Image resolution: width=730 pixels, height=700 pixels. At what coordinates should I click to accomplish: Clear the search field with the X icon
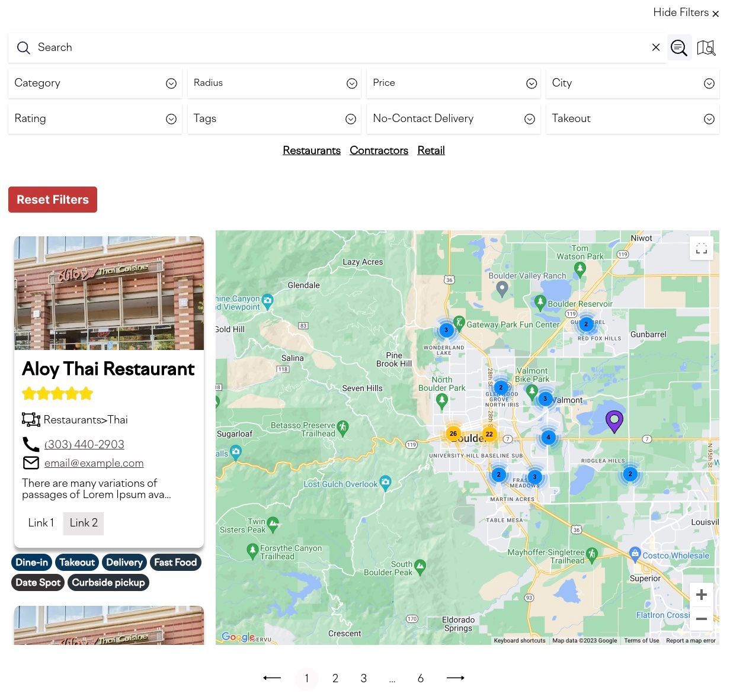(x=656, y=47)
